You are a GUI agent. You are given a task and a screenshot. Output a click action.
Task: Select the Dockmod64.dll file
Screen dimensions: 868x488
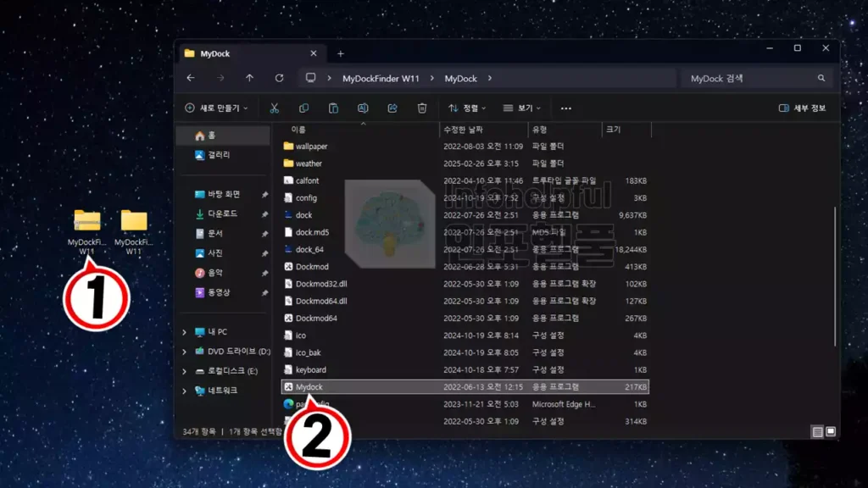coord(315,301)
